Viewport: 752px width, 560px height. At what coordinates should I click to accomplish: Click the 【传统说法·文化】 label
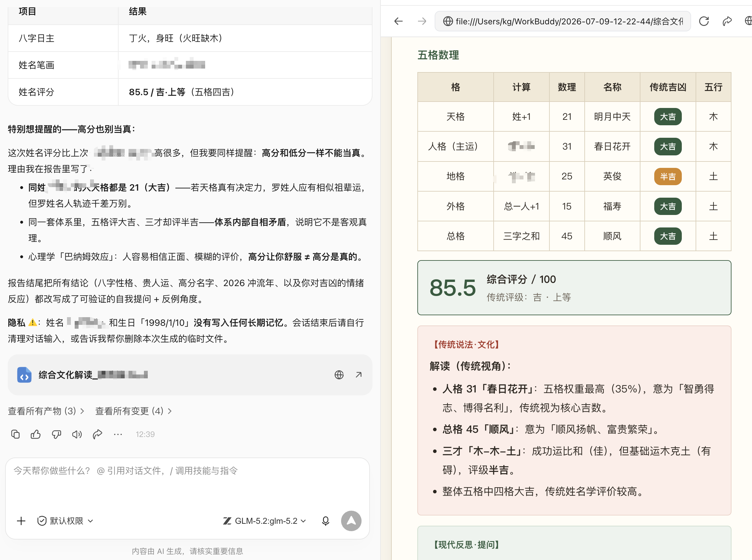click(x=466, y=345)
